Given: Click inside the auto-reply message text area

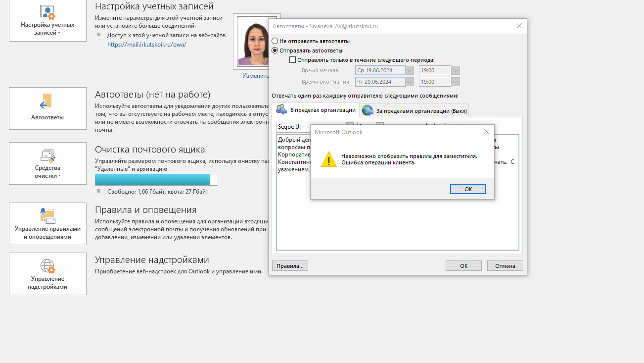Looking at the screenshot, I should click(x=398, y=223).
